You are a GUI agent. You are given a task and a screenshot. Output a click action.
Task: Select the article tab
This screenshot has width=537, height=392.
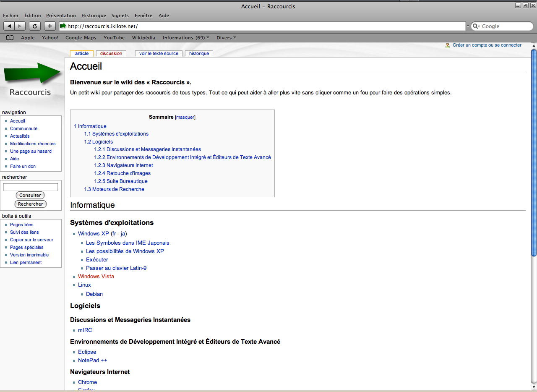pyautogui.click(x=82, y=54)
